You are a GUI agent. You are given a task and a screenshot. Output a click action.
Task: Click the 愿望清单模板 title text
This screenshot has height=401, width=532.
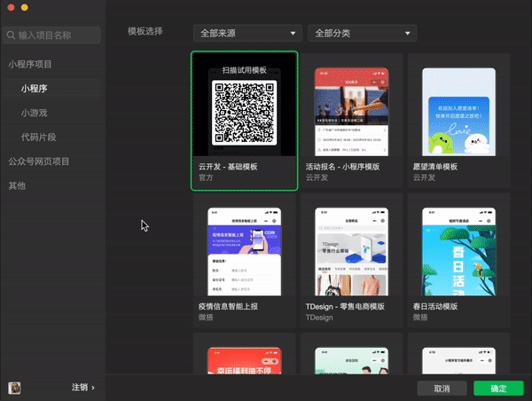(x=435, y=167)
